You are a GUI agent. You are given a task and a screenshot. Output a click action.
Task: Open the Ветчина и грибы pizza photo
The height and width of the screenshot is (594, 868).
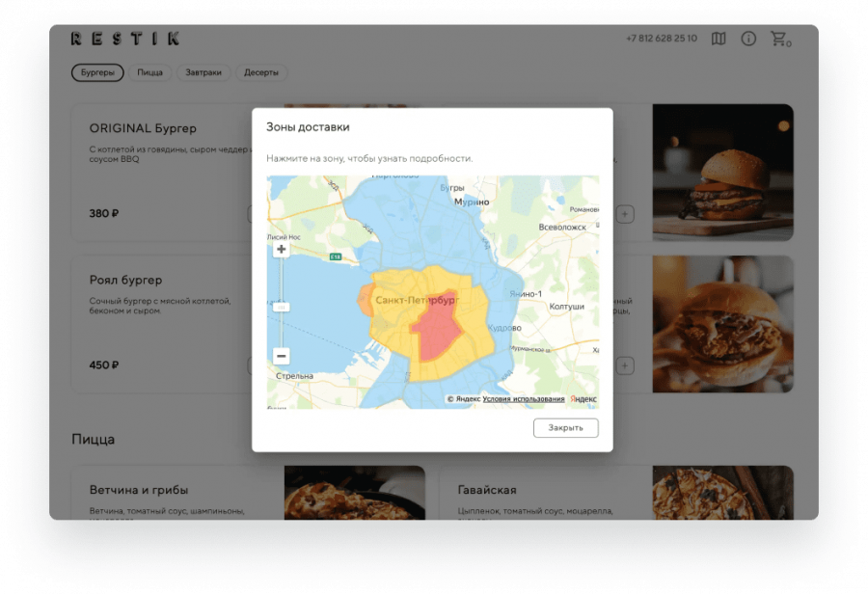point(355,493)
